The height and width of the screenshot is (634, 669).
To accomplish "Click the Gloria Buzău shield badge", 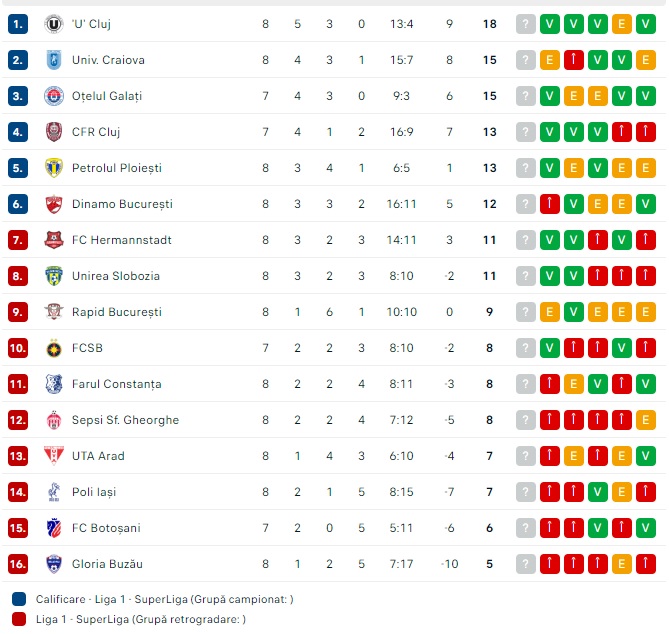I will [x=54, y=564].
